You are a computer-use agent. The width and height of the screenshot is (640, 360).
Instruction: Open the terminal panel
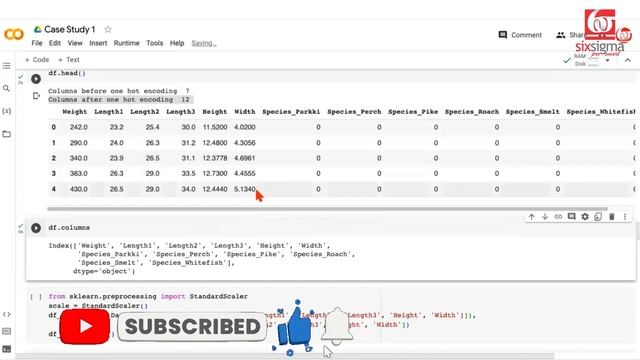pyautogui.click(x=7, y=349)
